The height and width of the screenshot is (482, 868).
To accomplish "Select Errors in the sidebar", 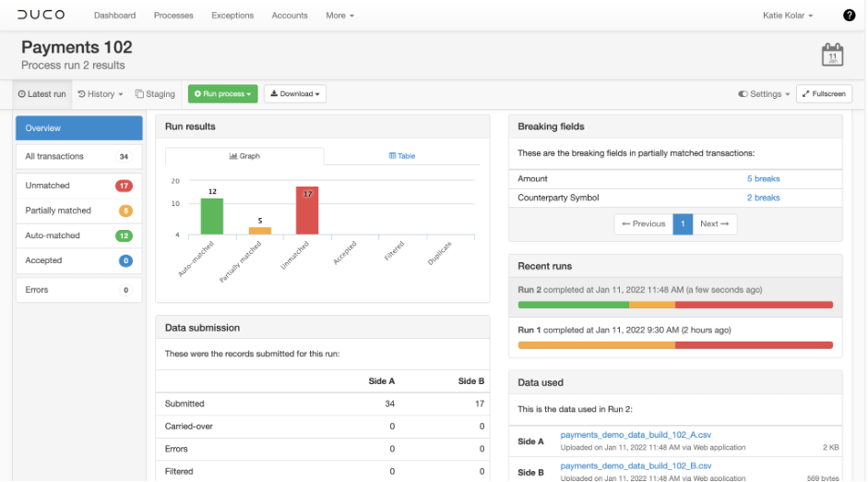I will (79, 290).
